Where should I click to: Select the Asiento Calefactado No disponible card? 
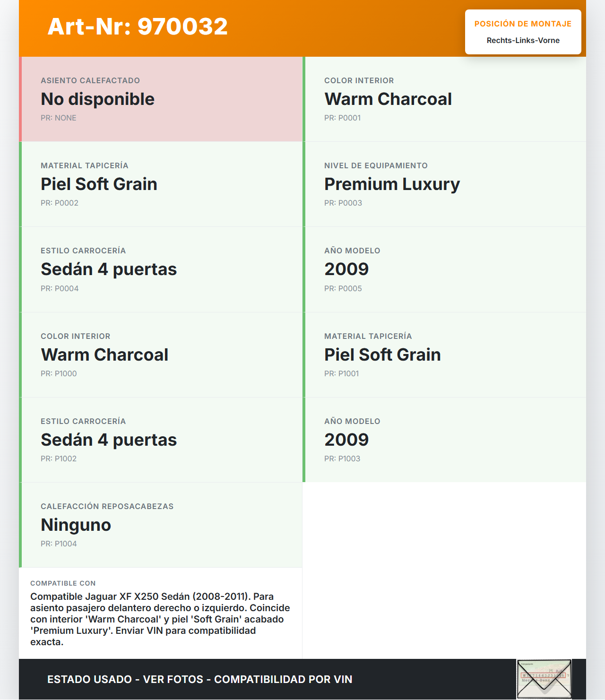click(161, 99)
